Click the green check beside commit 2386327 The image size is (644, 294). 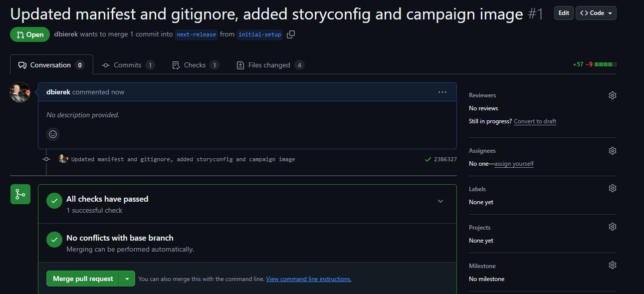tap(428, 159)
